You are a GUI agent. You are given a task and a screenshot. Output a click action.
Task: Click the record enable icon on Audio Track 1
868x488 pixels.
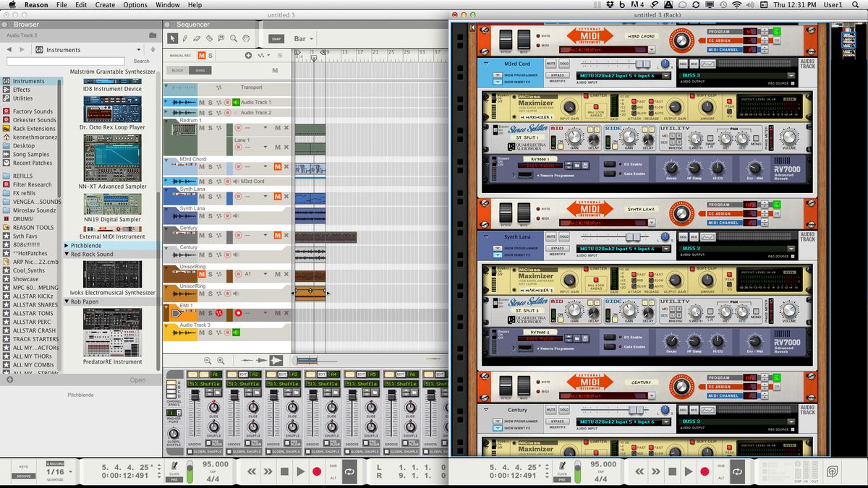(x=227, y=103)
